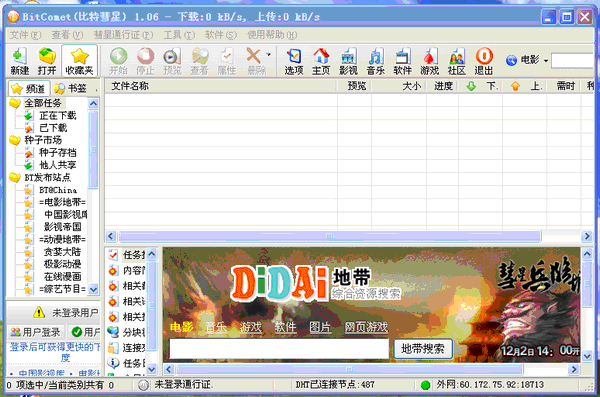Open the 社区 (Community) toolbar icon

click(457, 61)
